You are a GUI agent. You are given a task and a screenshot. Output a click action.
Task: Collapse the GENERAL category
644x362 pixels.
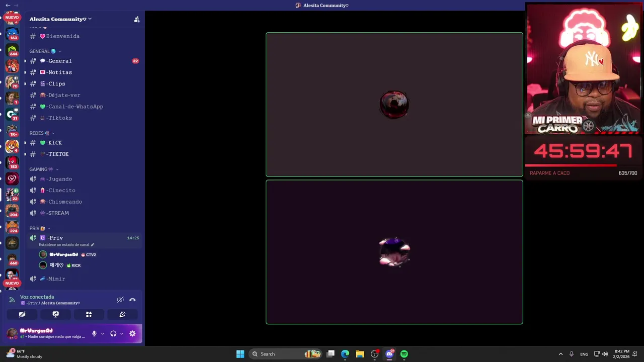(x=45, y=51)
